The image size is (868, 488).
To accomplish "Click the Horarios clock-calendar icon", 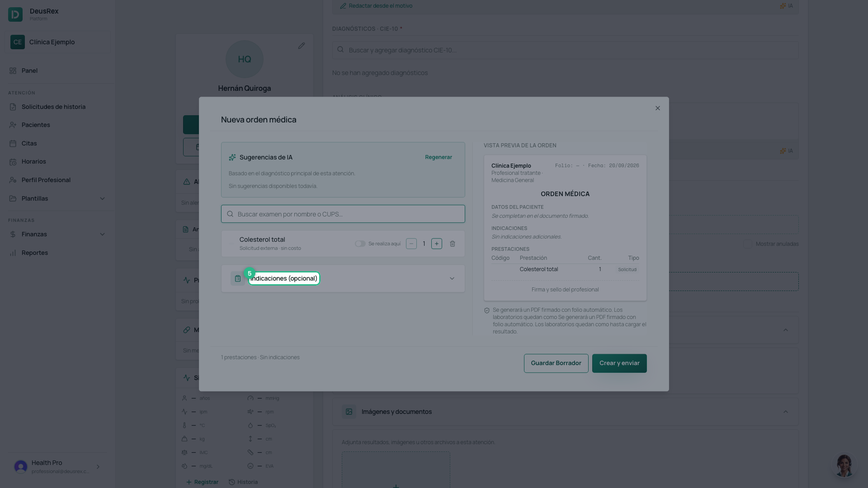I will 13,162.
